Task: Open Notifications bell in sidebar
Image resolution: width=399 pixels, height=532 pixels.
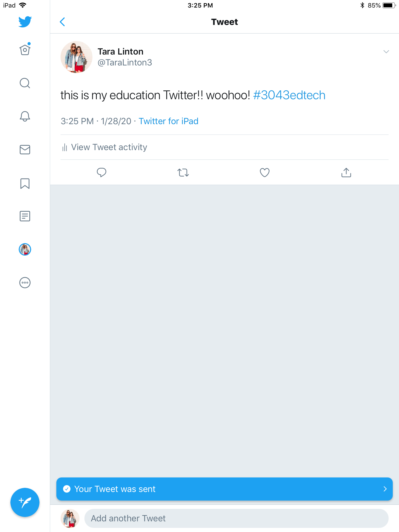Action: pos(25,116)
